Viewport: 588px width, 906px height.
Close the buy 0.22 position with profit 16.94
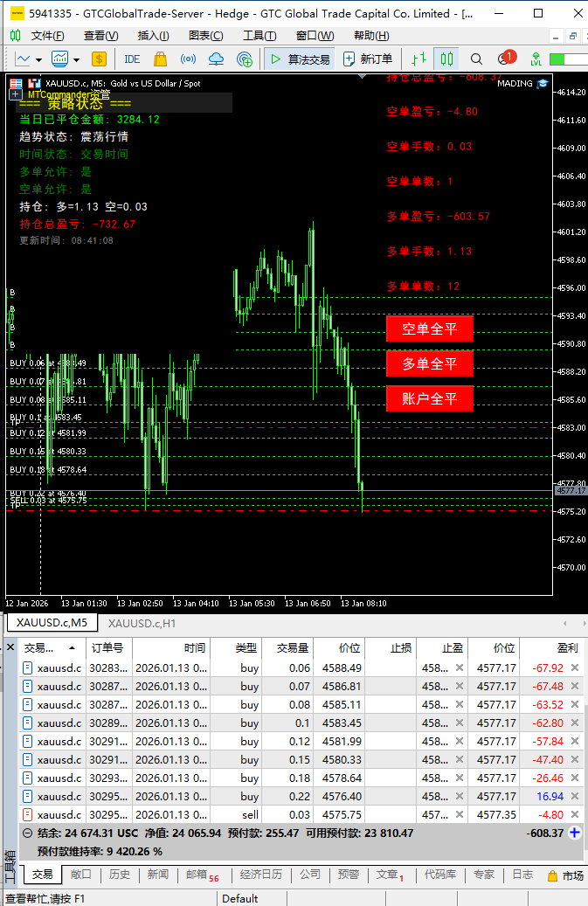click(x=575, y=796)
